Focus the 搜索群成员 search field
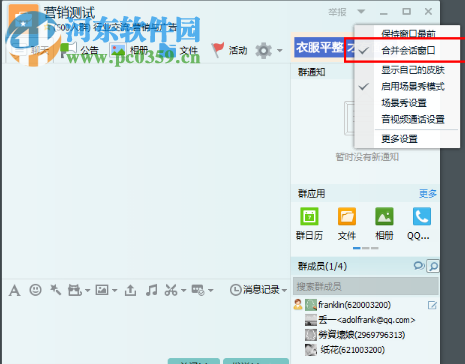 pos(366,286)
